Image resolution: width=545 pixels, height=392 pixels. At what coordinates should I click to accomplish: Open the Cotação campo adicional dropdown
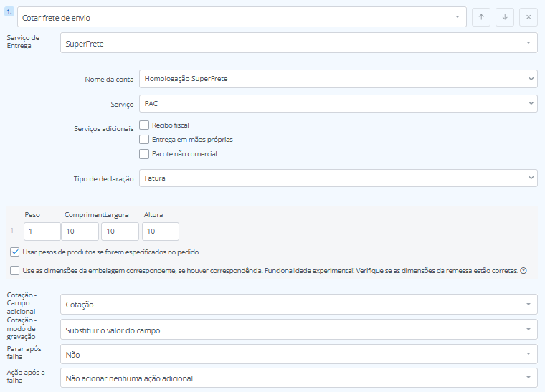coord(298,305)
